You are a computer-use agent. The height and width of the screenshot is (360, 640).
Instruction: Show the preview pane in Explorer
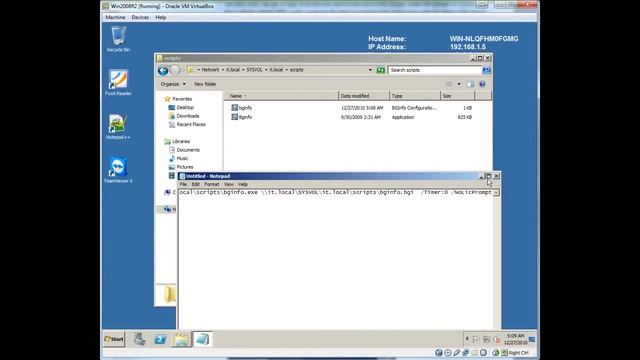click(470, 84)
